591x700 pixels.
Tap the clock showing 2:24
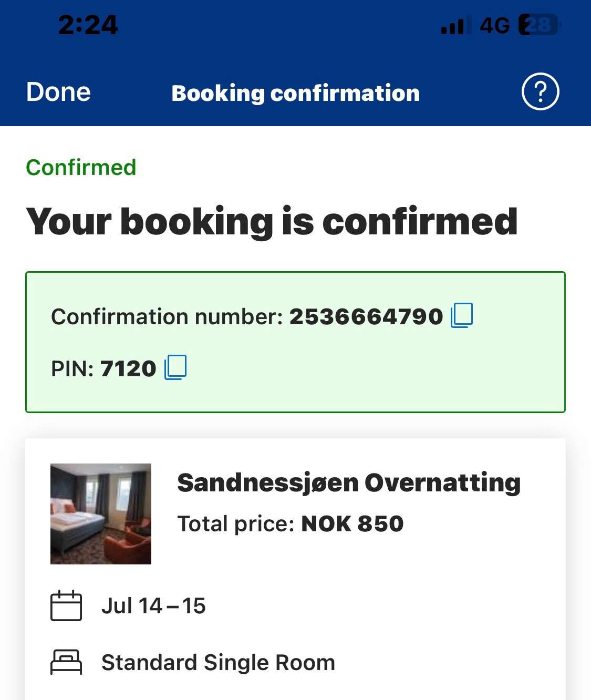coord(88,25)
